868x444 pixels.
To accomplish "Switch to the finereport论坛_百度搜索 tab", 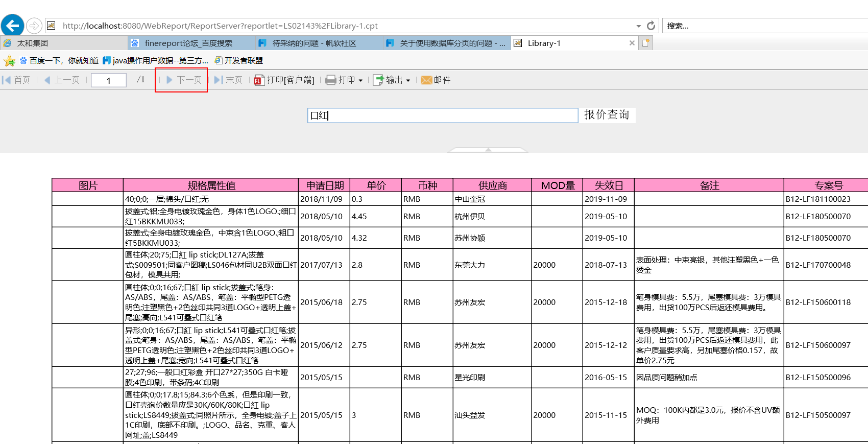I will [x=191, y=43].
